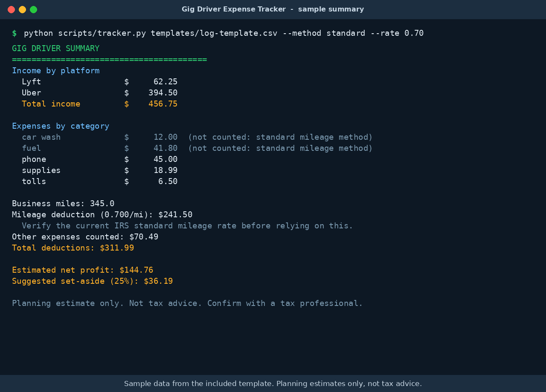
Task: Close the window with the red button
Action: click(11, 9)
